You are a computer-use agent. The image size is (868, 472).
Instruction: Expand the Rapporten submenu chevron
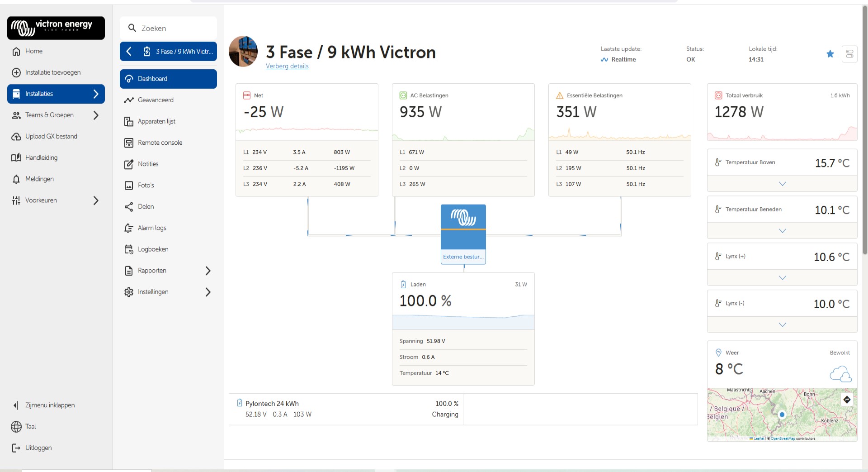(208, 271)
